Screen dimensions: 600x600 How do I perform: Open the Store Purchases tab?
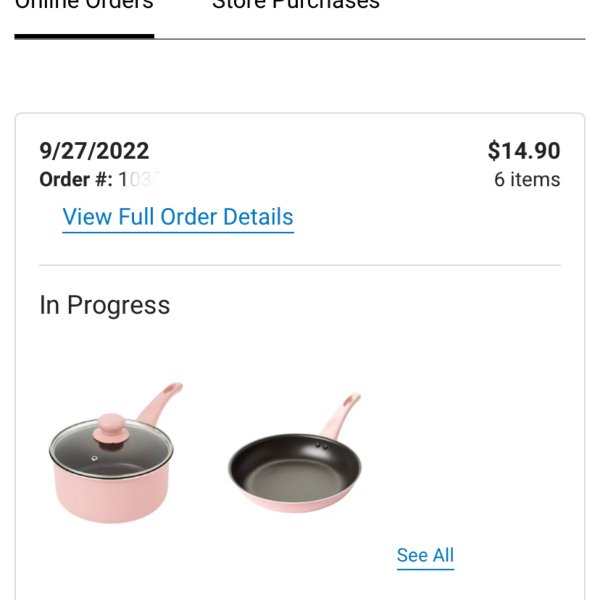(x=296, y=5)
